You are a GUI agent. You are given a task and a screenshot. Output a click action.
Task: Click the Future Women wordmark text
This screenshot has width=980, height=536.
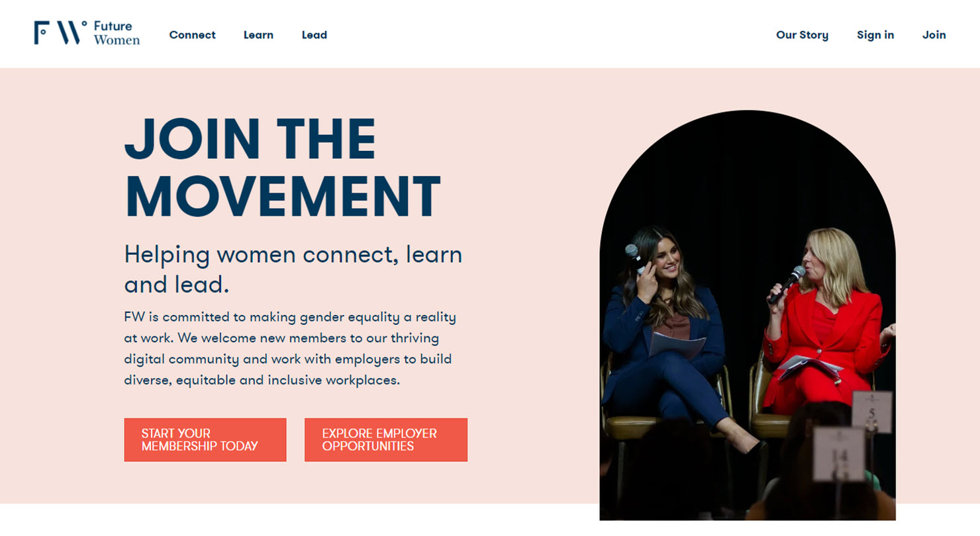[x=117, y=33]
